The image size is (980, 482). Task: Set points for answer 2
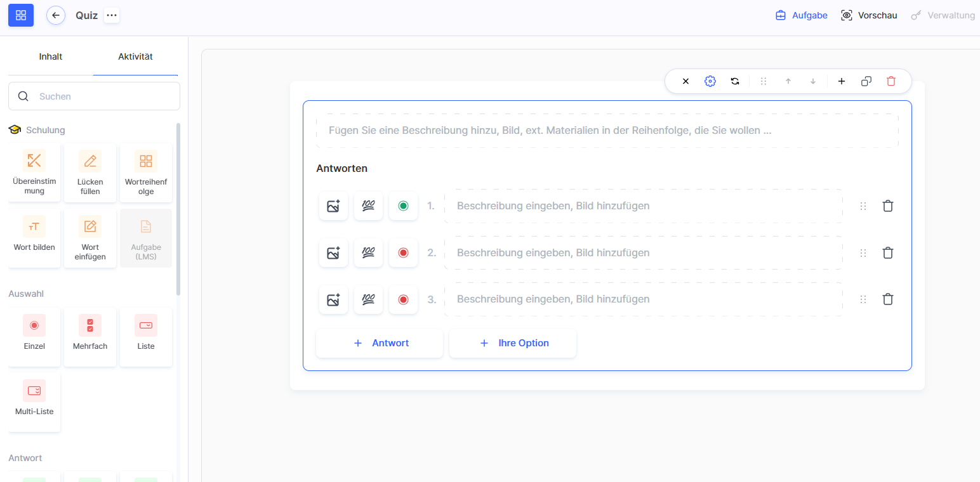pos(368,253)
